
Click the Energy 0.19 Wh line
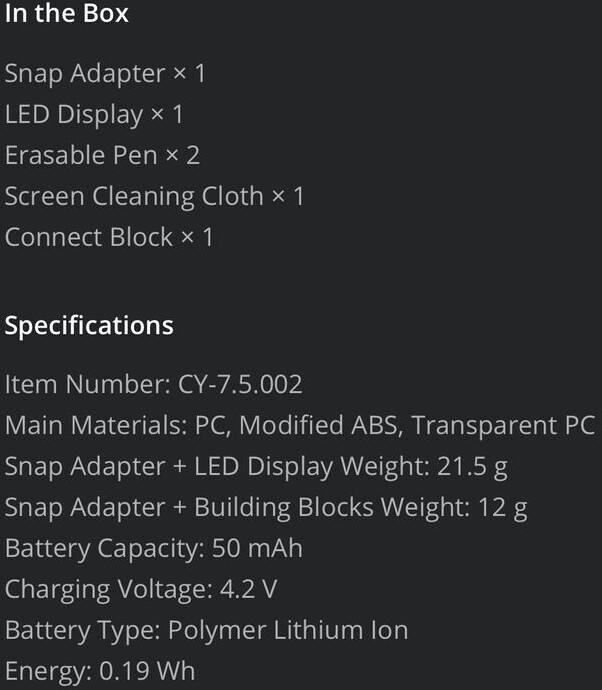(x=100, y=672)
